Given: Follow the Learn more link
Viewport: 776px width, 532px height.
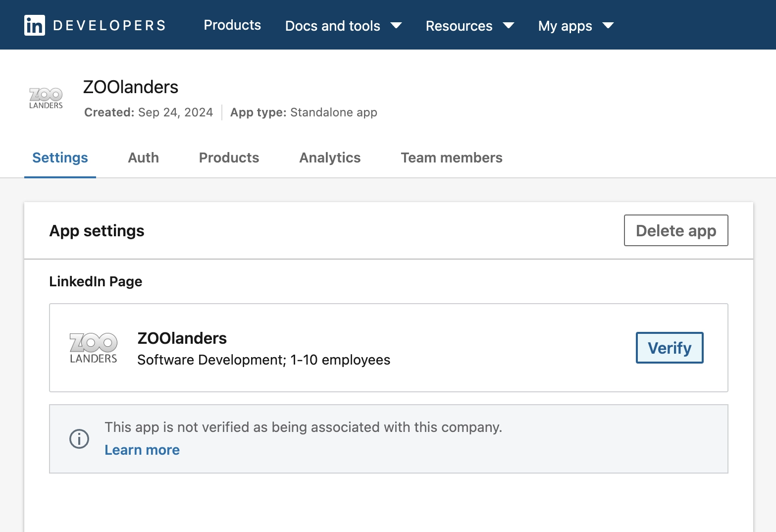Looking at the screenshot, I should pos(142,450).
